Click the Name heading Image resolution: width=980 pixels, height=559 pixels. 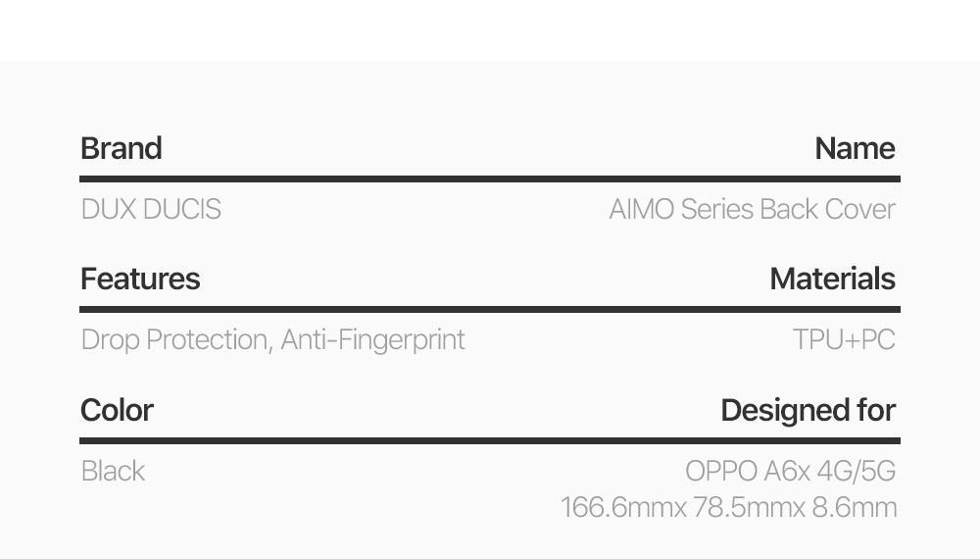(855, 149)
